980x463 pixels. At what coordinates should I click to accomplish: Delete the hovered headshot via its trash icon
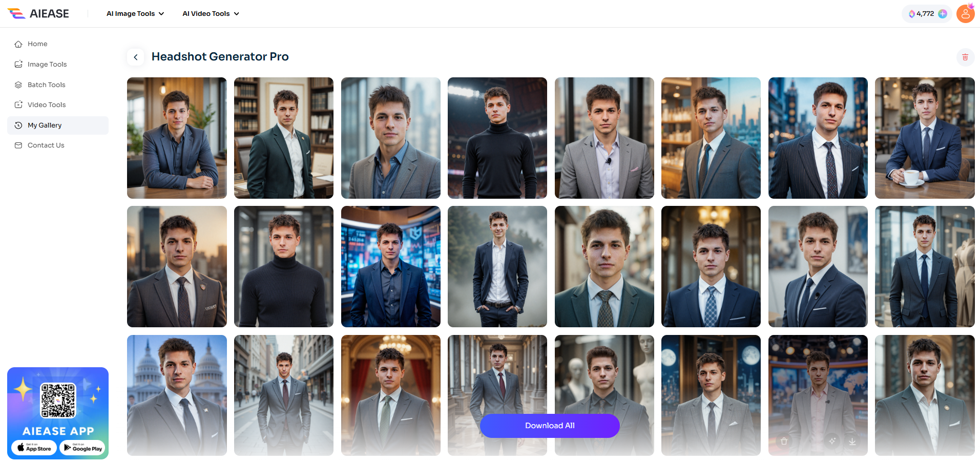tap(784, 441)
